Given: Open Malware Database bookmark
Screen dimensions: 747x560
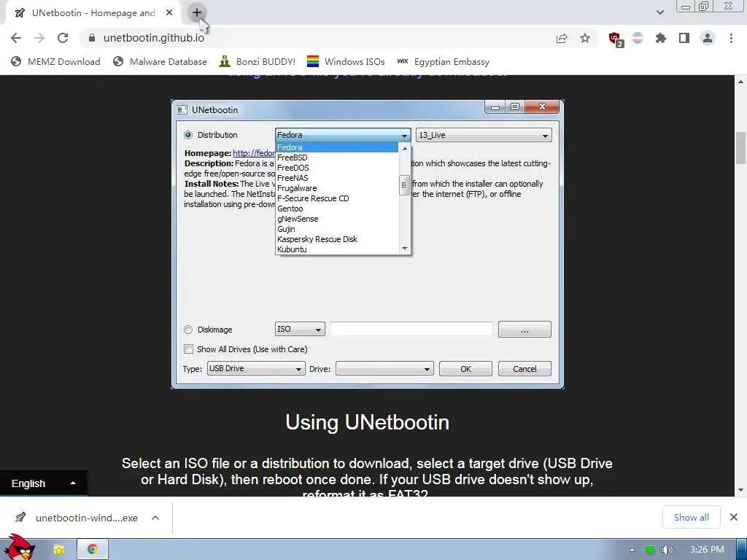Looking at the screenshot, I should (x=160, y=61).
